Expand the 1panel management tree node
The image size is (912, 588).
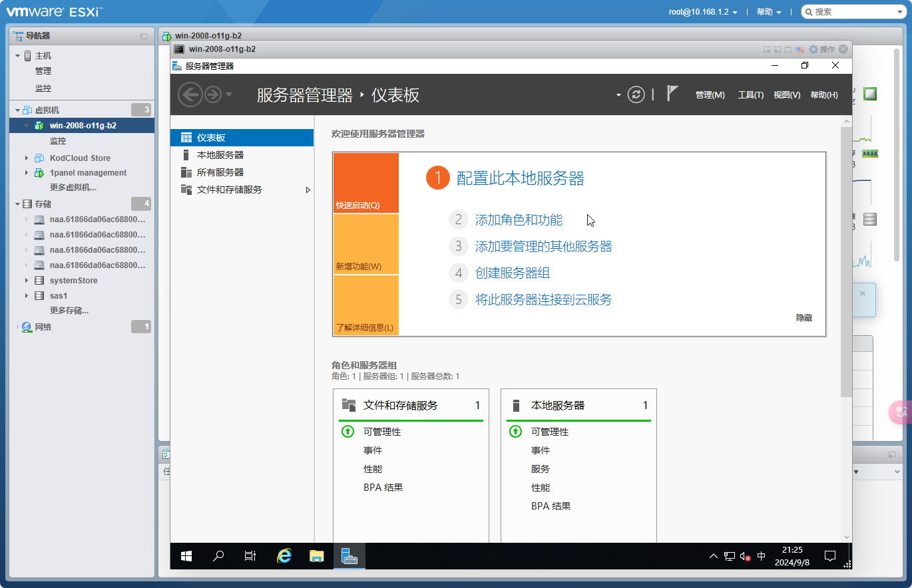(x=27, y=173)
